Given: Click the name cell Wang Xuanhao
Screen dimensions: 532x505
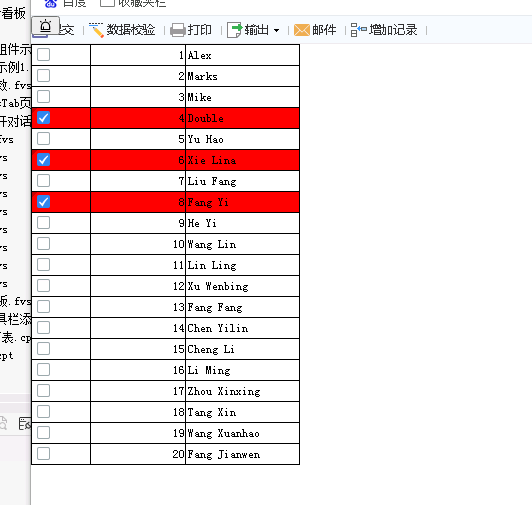Looking at the screenshot, I should click(242, 433).
